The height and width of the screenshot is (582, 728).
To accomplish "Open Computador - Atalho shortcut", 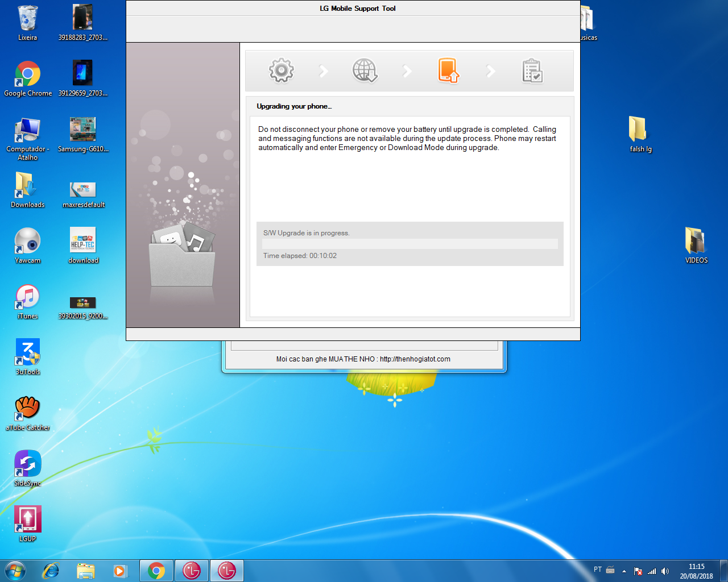I will click(27, 139).
